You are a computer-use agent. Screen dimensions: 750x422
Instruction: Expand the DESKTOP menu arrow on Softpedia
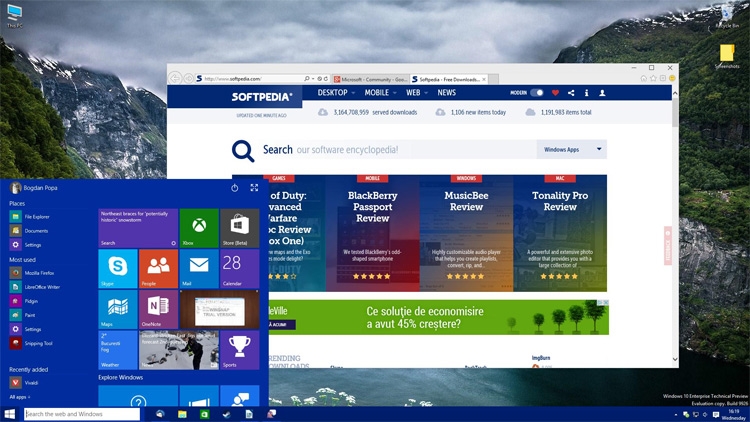(353, 93)
